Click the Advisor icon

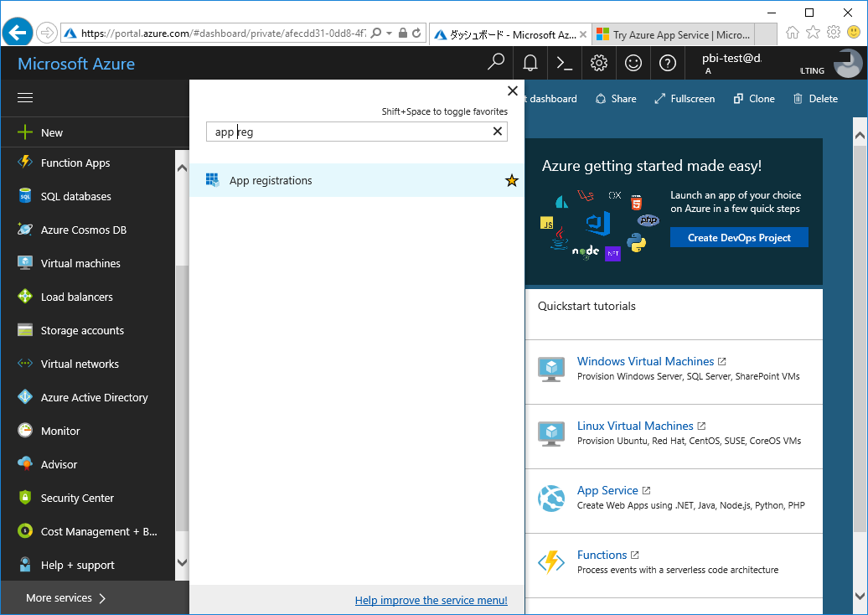(x=25, y=464)
